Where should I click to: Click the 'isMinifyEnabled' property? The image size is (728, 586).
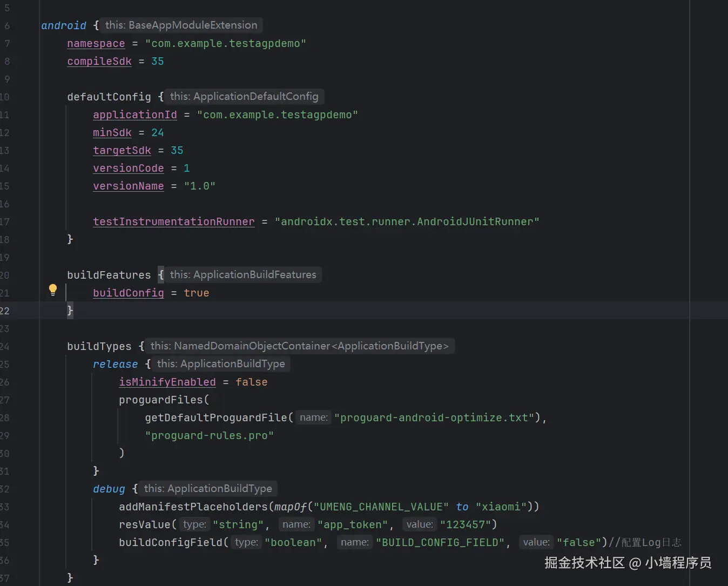pyautogui.click(x=167, y=382)
